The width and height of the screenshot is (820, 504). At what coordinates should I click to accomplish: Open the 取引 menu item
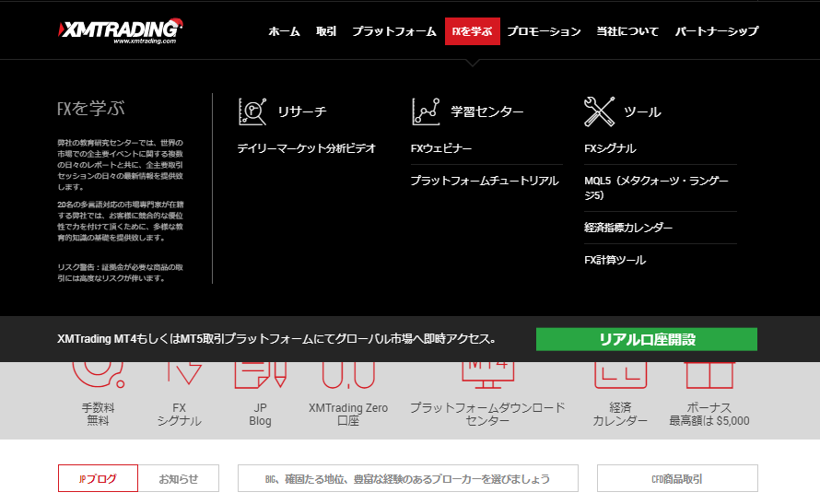point(326,31)
